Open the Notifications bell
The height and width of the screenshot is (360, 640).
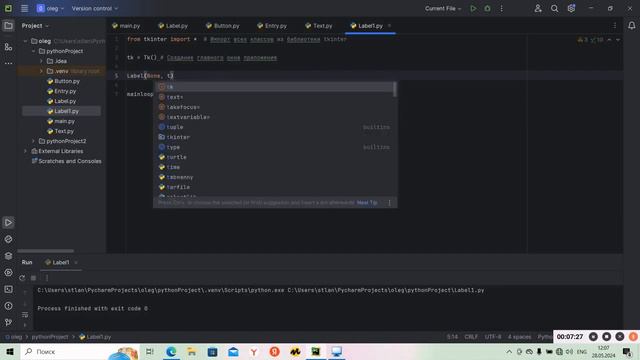(x=631, y=26)
